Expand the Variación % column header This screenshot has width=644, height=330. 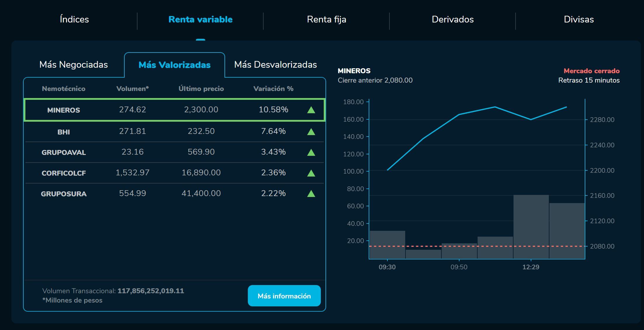(x=274, y=89)
